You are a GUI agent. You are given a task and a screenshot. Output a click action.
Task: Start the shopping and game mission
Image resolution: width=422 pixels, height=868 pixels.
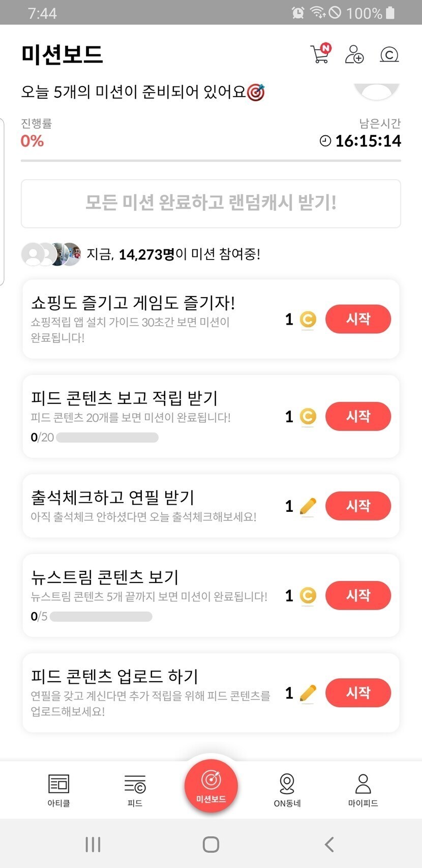(358, 319)
